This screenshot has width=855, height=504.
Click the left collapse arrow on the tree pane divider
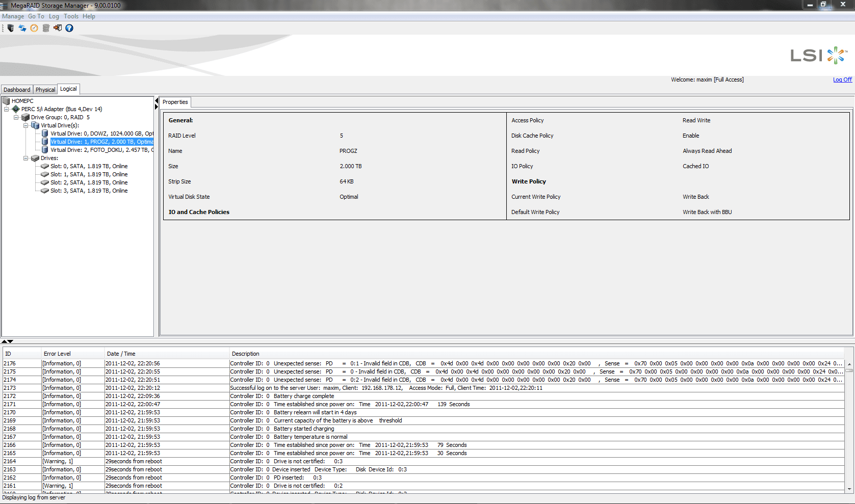[157, 101]
